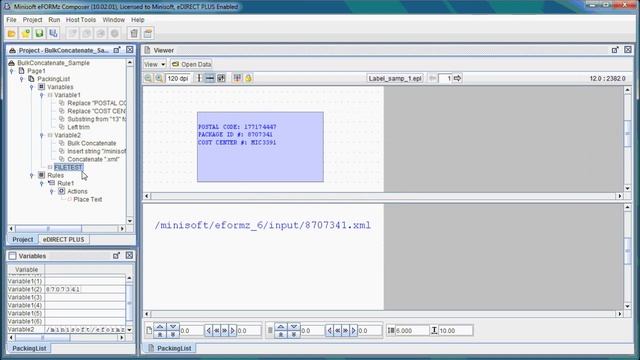
Task: Open a project with the yellow folder icon
Action: [x=11, y=33]
